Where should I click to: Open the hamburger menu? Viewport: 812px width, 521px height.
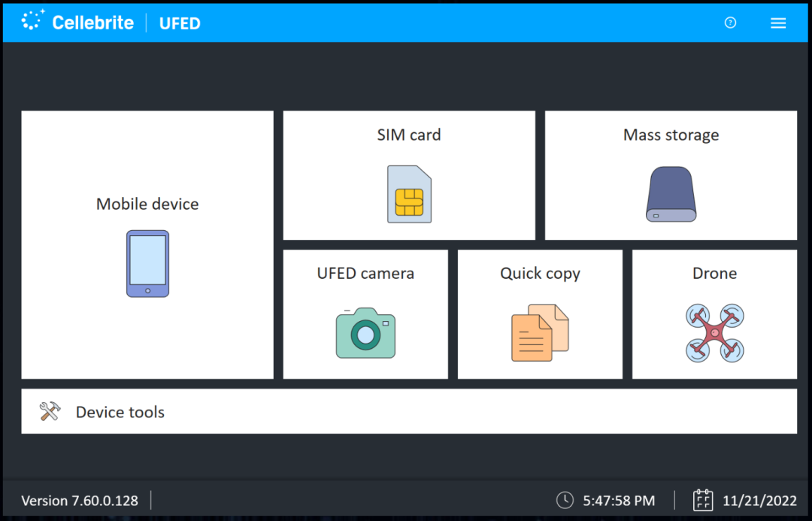(778, 23)
